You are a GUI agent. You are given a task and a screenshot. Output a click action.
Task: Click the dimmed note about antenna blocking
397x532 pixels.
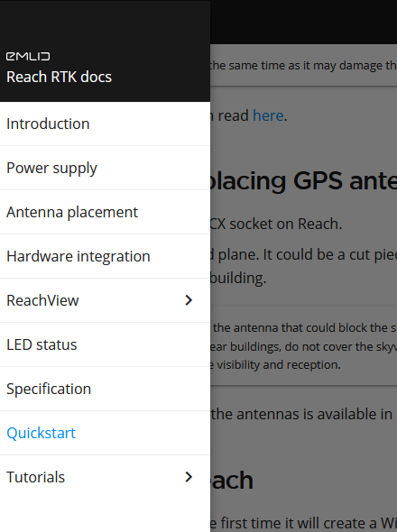[x=303, y=346]
